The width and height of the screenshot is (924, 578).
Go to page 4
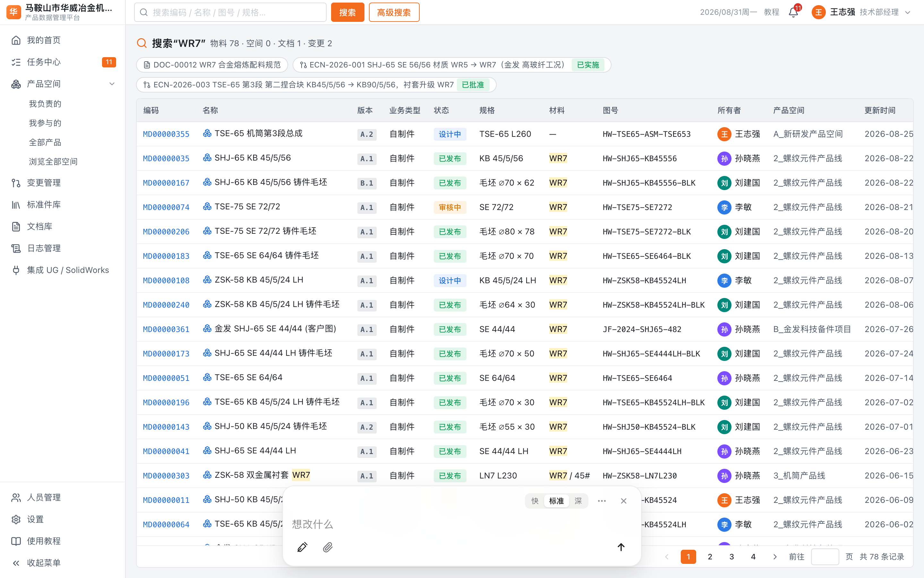(x=753, y=556)
